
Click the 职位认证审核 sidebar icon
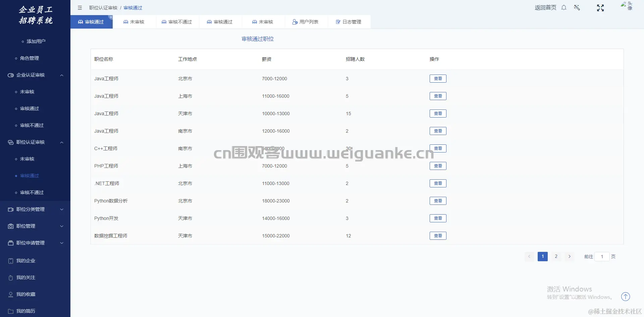pos(11,142)
